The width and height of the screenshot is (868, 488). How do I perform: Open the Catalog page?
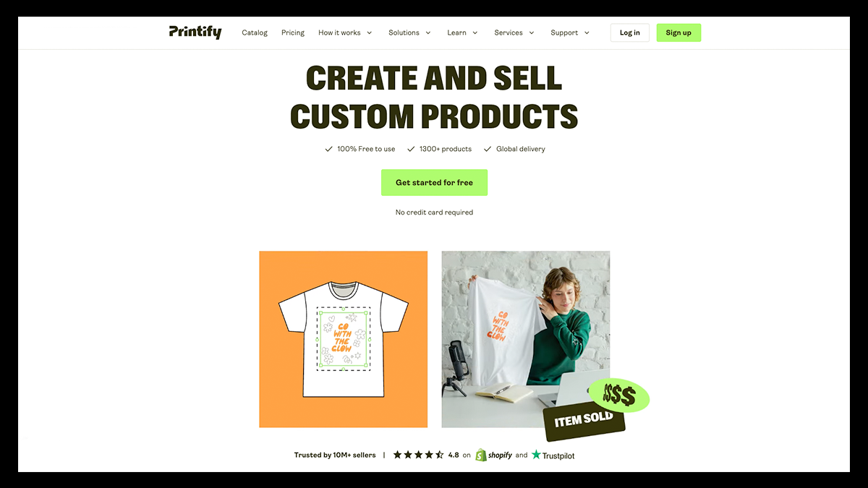point(255,33)
